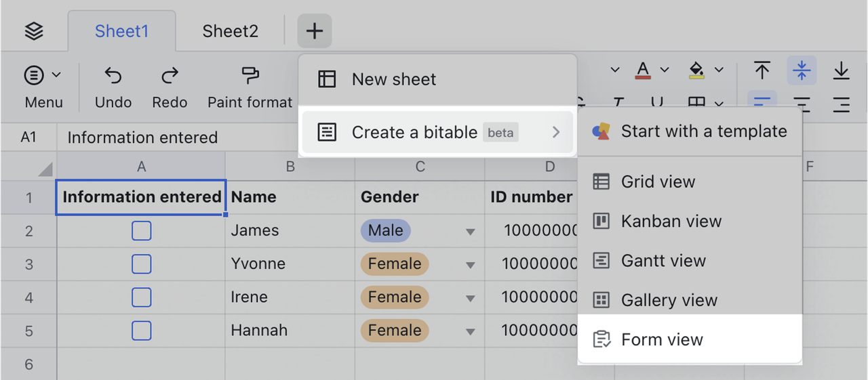Toggle vertical middle alignment
This screenshot has width=868, height=380.
(802, 70)
